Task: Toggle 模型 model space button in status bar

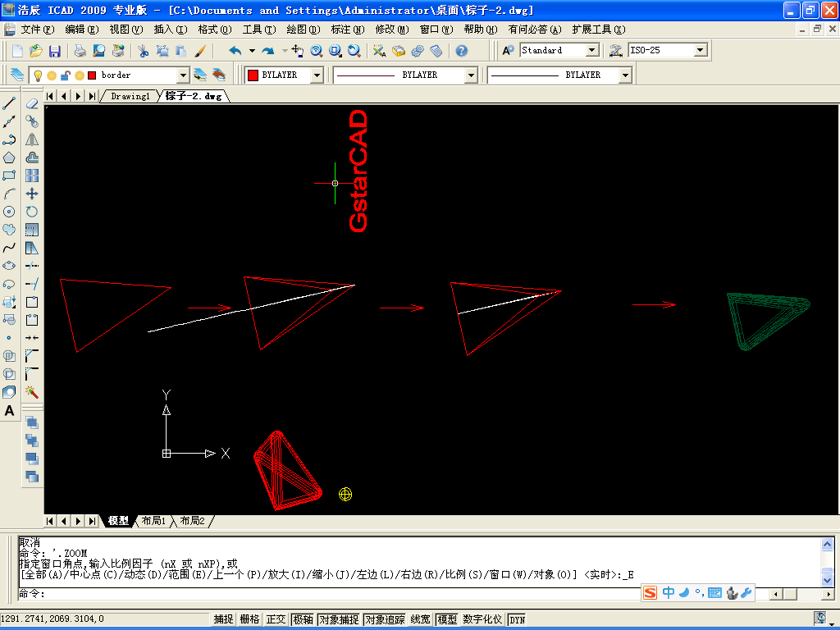Action: point(447,619)
